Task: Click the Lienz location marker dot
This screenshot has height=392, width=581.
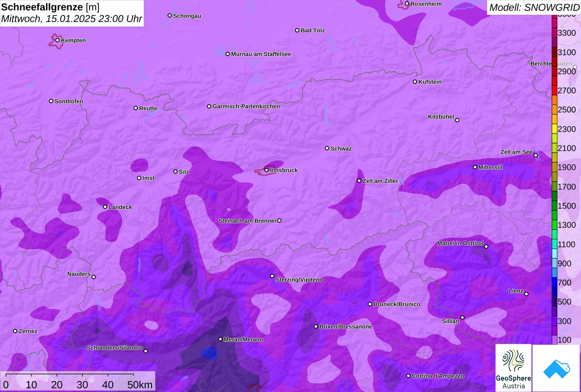Action: pyautogui.click(x=526, y=294)
